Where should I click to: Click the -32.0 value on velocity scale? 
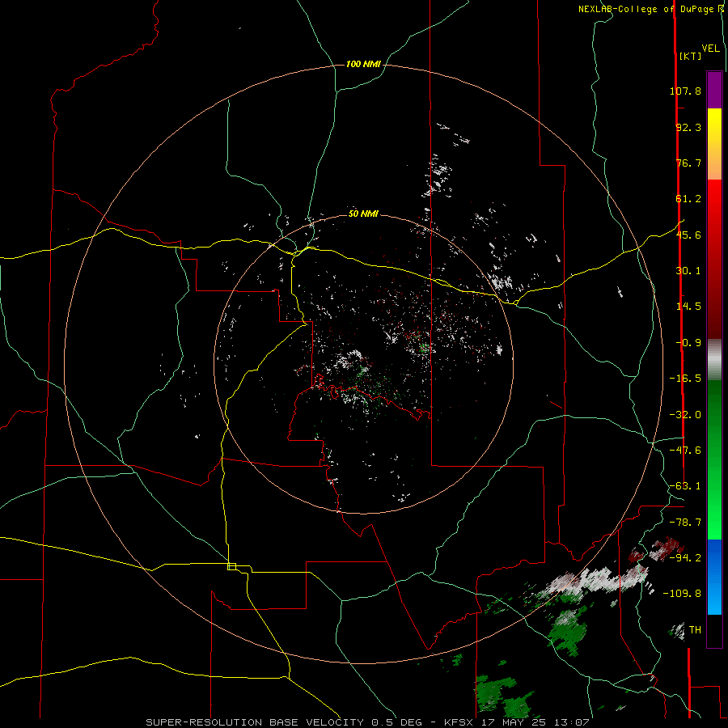tap(685, 415)
